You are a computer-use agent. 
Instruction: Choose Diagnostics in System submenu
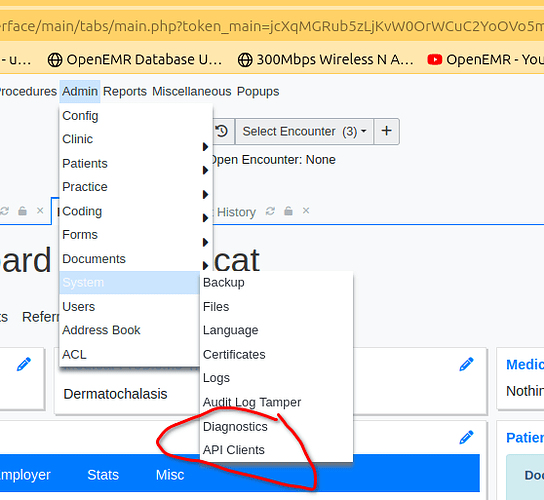coord(235,427)
